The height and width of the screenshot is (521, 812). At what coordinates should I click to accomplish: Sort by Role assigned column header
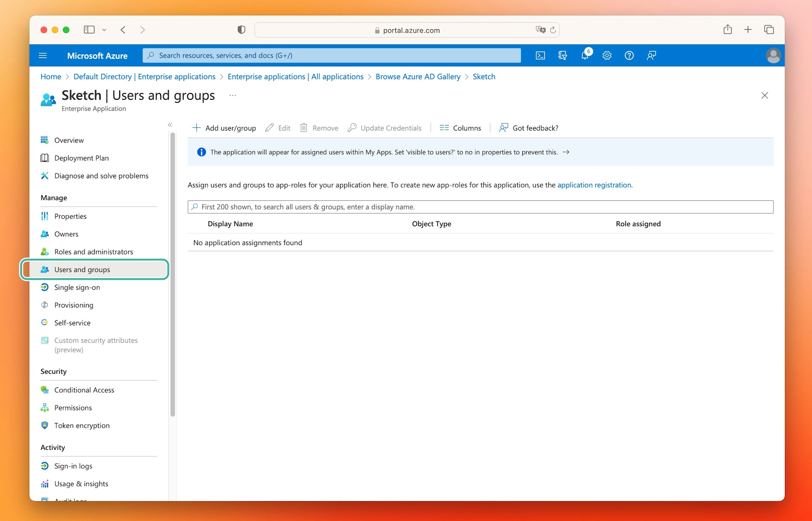tap(638, 224)
